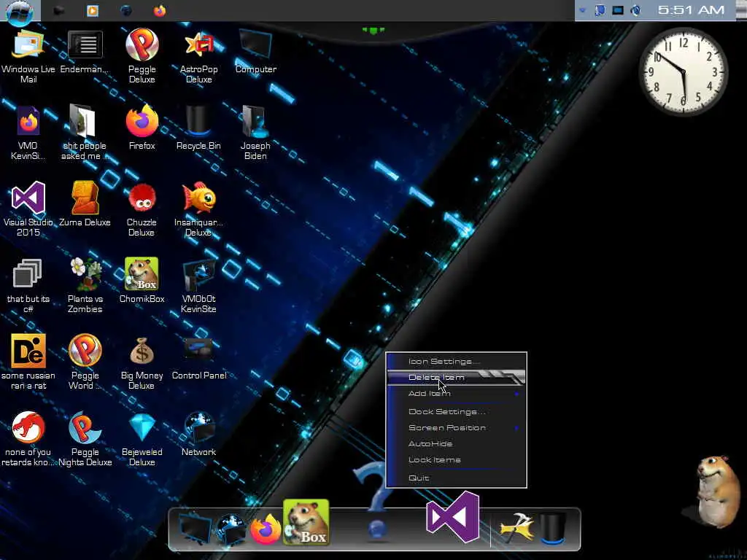Image resolution: width=747 pixels, height=560 pixels.
Task: Select the 'shit people asked me' folder
Action: tap(85, 133)
